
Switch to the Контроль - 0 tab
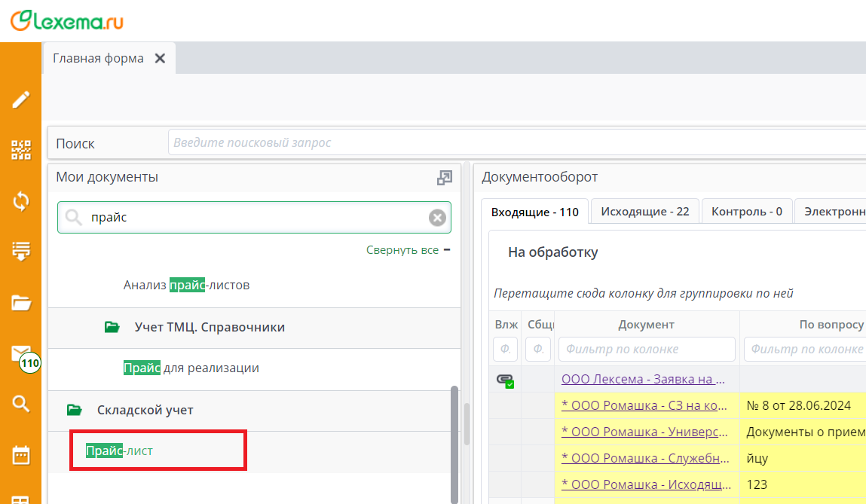point(746,212)
